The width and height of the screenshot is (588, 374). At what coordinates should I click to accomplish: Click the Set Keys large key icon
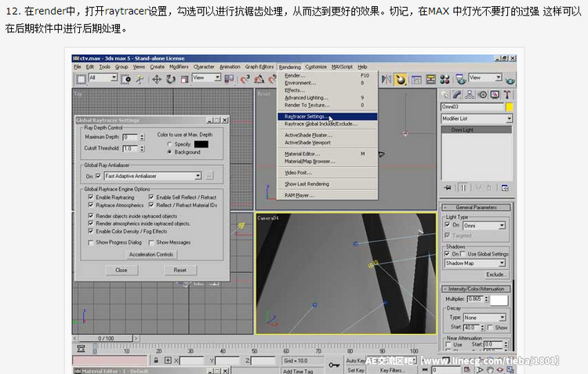(x=334, y=365)
